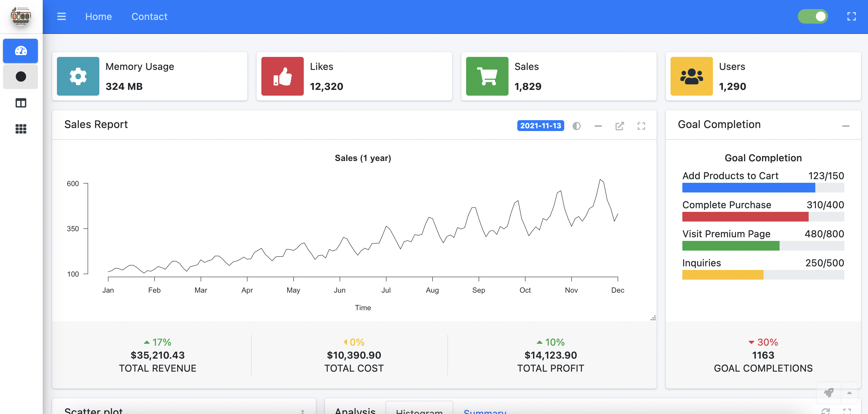Open the columns layout sidebar icon
The image size is (868, 414).
[x=21, y=103]
